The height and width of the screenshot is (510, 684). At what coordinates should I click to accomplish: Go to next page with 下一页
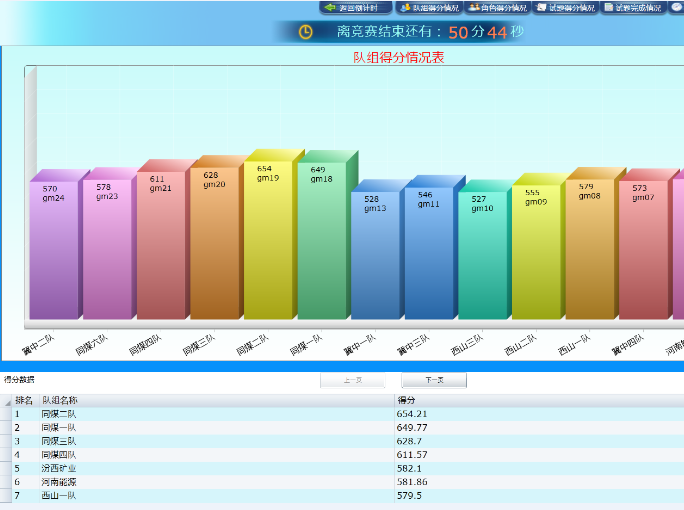434,381
